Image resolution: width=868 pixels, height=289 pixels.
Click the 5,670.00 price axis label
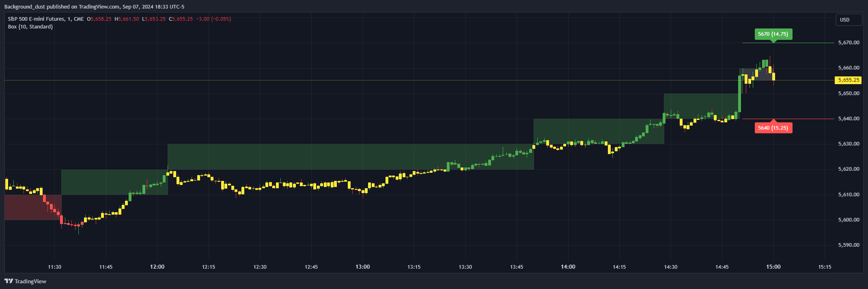tap(849, 42)
